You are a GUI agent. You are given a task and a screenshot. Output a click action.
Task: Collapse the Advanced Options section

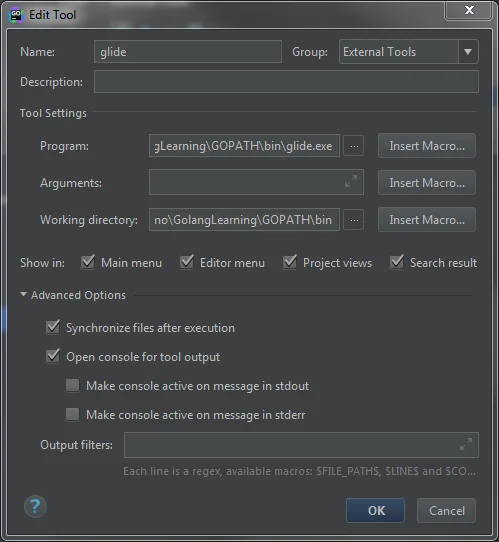23,295
